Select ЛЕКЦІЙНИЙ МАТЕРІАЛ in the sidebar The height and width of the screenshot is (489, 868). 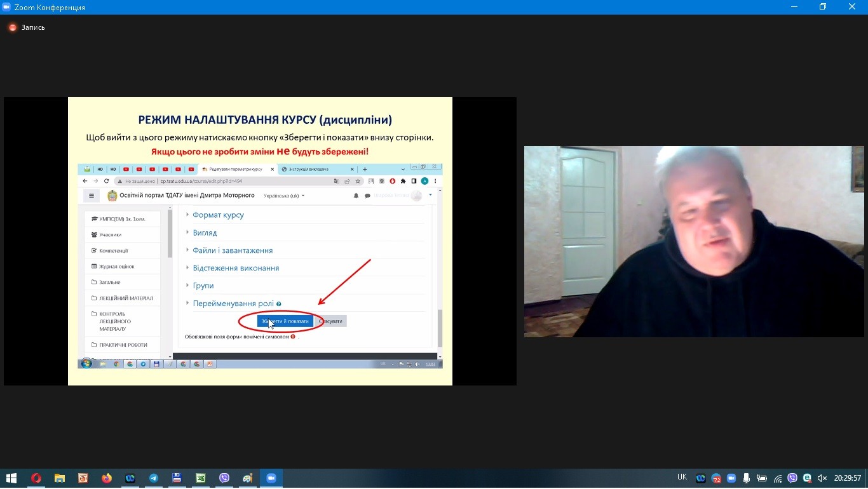click(123, 298)
